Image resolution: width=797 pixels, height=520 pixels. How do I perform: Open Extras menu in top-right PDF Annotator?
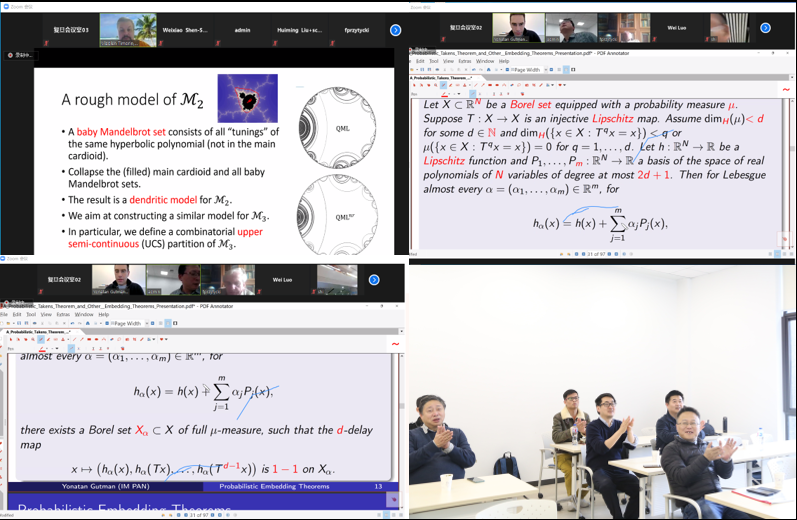(465, 61)
